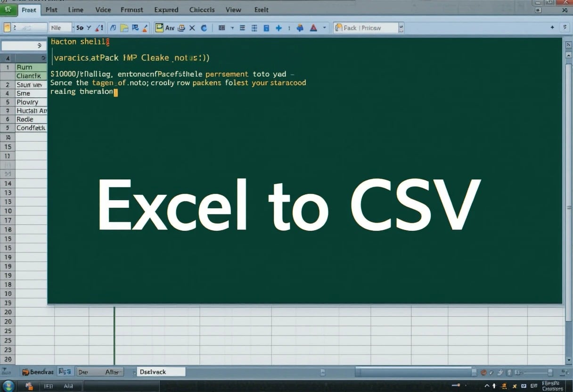
Task: Click the green Excel application icon
Action: click(x=8, y=9)
